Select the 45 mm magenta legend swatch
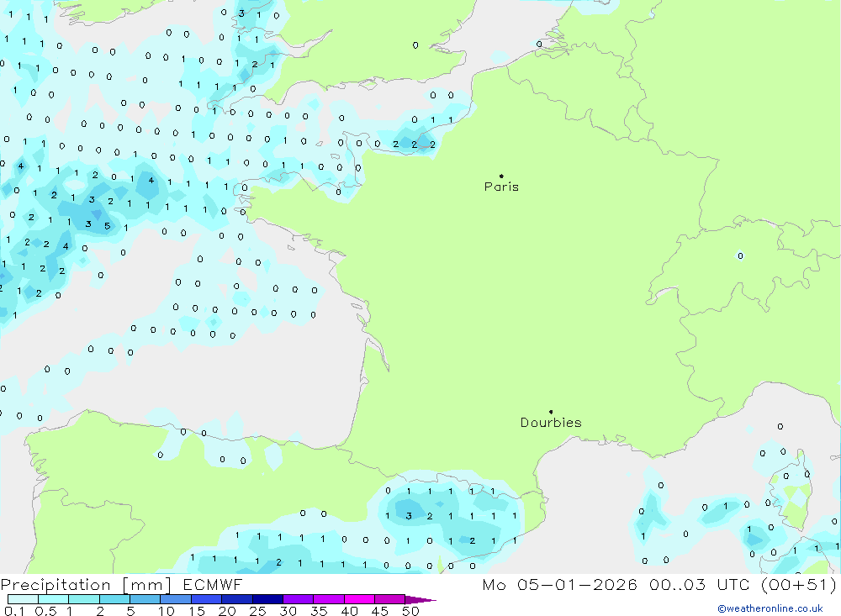 pyautogui.click(x=389, y=599)
